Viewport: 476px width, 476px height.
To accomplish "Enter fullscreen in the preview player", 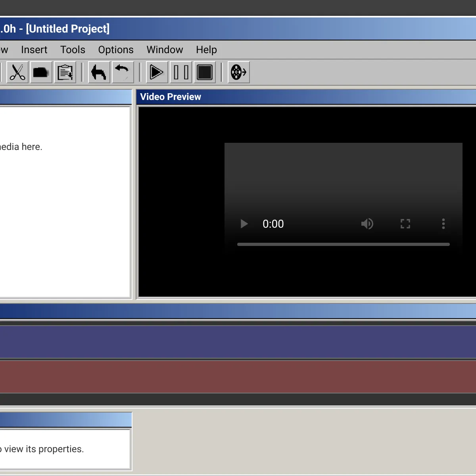I will (x=405, y=224).
